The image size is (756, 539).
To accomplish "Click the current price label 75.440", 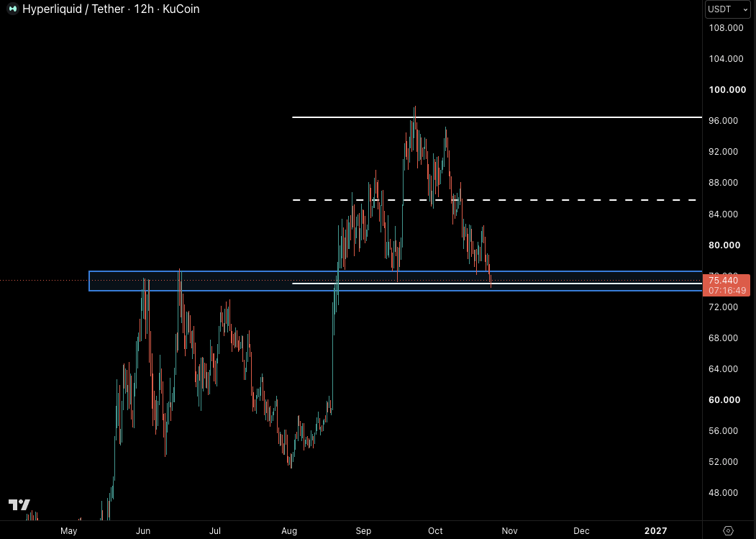I will pyautogui.click(x=723, y=281).
